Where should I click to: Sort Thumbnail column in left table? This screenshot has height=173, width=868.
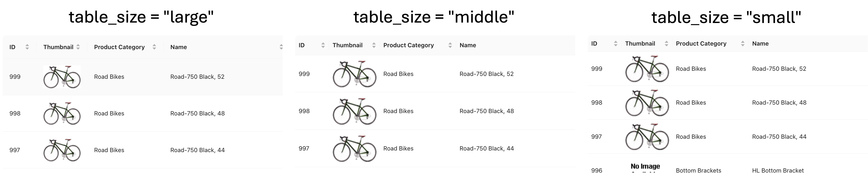click(x=78, y=47)
